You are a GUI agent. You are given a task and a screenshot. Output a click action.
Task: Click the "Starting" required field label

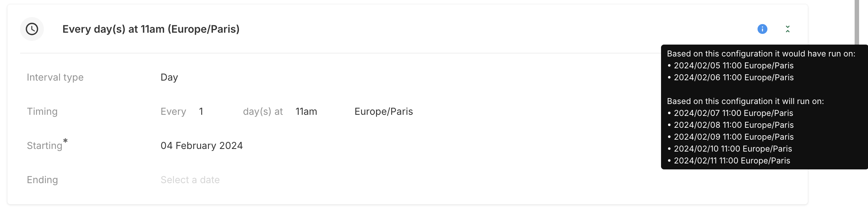(x=45, y=146)
